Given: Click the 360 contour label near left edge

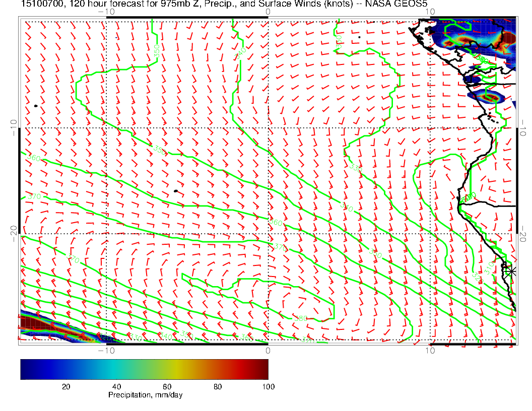Looking at the screenshot, I should coord(34,159).
